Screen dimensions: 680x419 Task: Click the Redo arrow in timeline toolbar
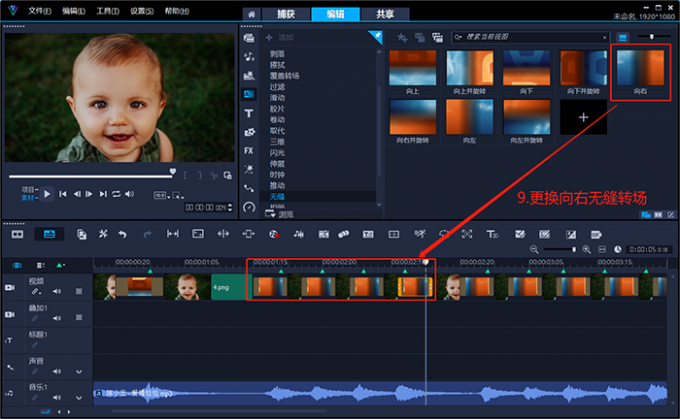[147, 234]
